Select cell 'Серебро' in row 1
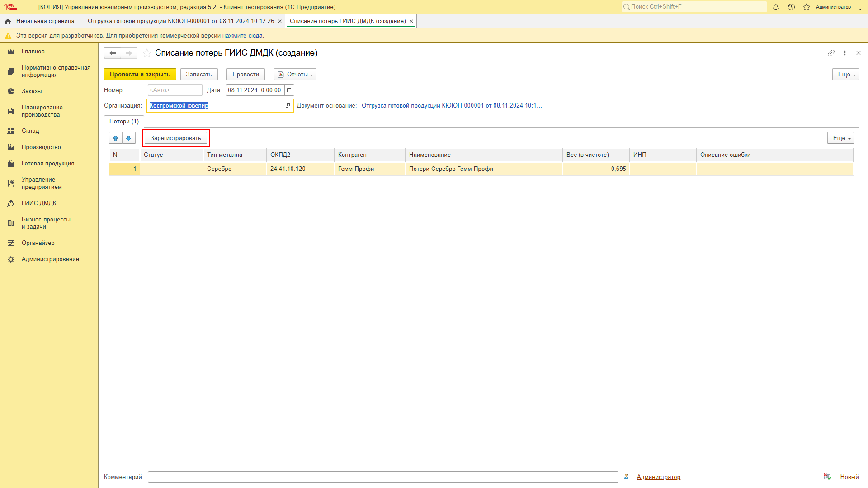 [235, 169]
